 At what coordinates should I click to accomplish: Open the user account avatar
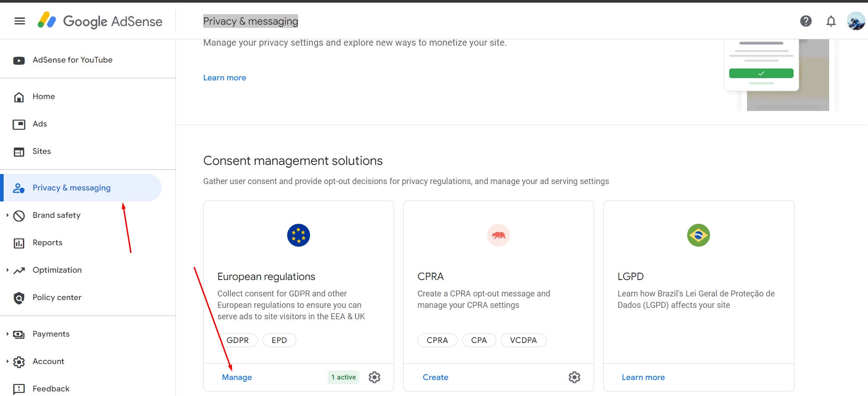tap(855, 21)
